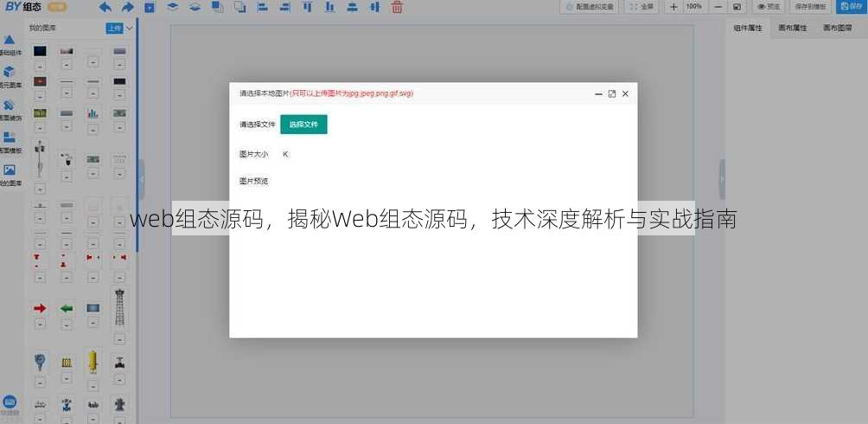Click the BY 组态 logo

(23, 7)
